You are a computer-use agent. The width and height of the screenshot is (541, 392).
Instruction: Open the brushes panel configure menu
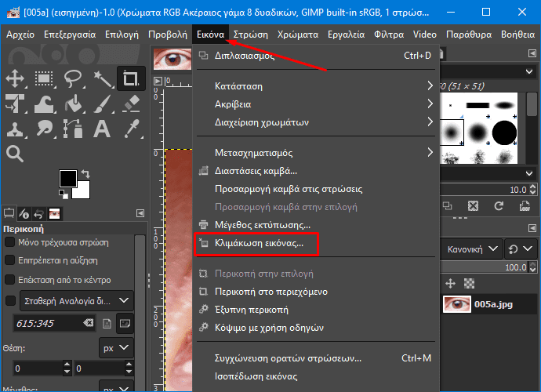(532, 53)
